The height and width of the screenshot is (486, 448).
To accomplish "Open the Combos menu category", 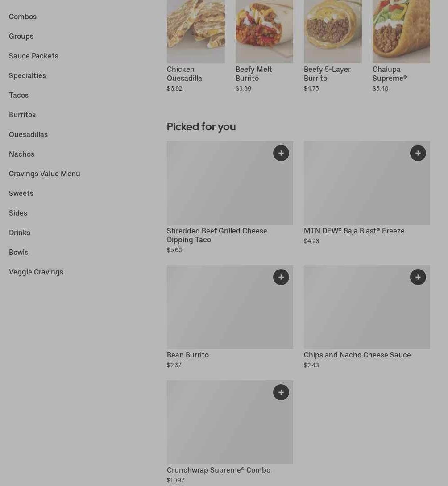I will (x=23, y=17).
